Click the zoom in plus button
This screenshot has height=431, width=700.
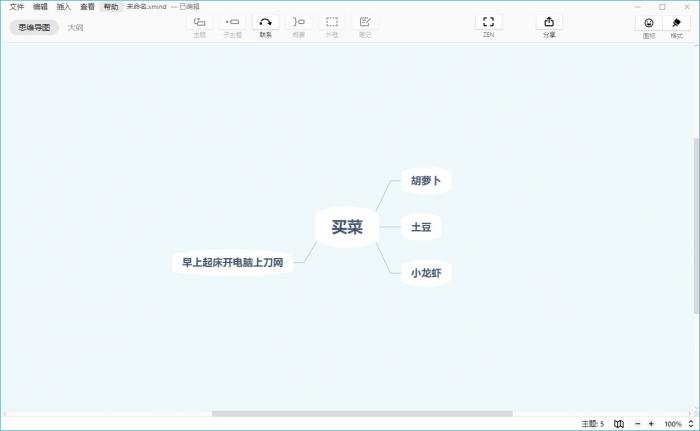pyautogui.click(x=651, y=424)
